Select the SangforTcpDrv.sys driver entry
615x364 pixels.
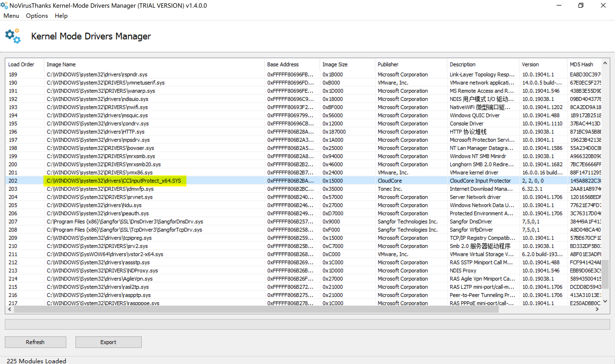303,230
